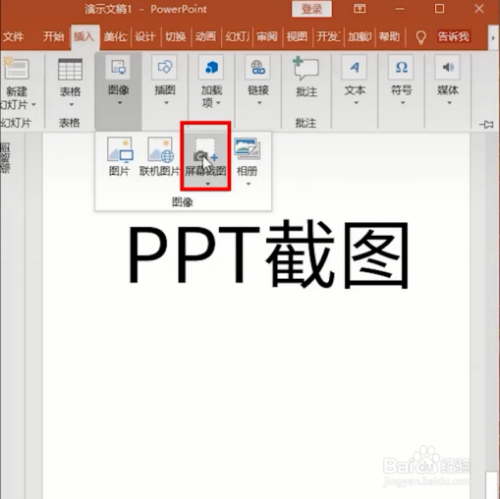Select the Insert (插入) tab

[84, 36]
